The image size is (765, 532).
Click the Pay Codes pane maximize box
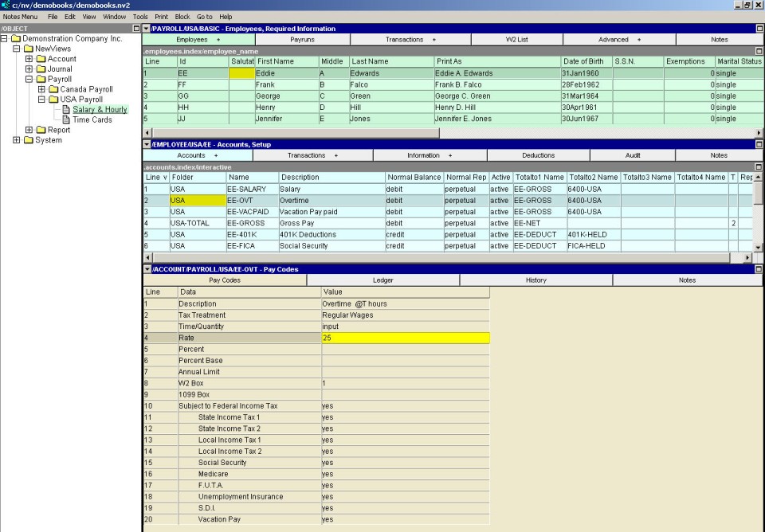pyautogui.click(x=759, y=269)
